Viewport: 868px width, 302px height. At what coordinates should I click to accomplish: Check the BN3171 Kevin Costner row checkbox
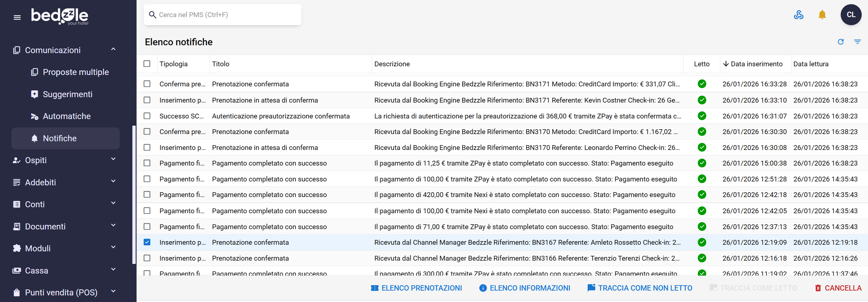[x=147, y=100]
